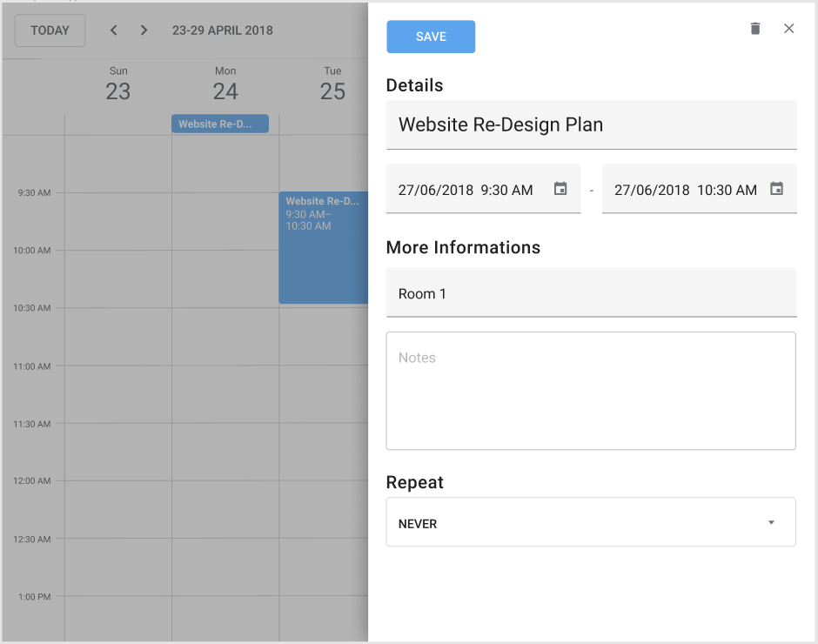The image size is (818, 644).
Task: Open the Repeat frequency dropdown set to NEVER
Action: [591, 522]
